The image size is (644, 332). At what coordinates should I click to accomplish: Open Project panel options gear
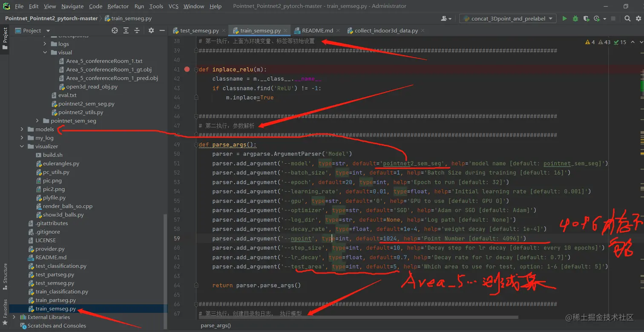point(151,31)
